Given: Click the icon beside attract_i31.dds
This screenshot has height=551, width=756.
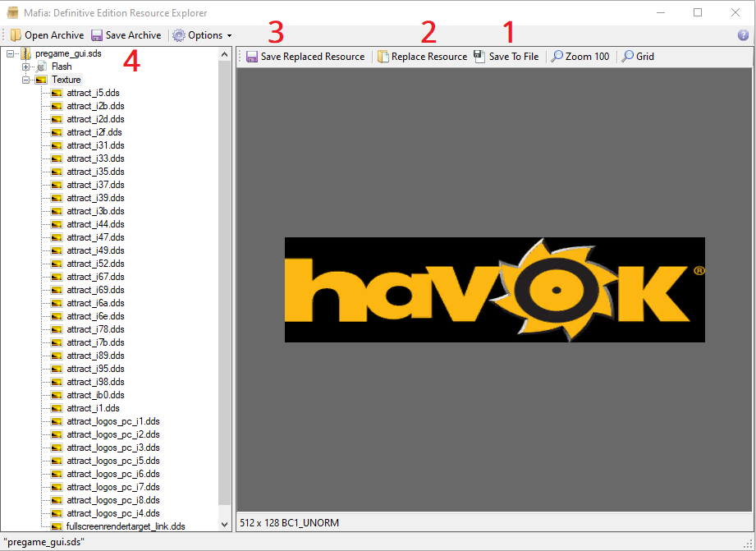Looking at the screenshot, I should tap(57, 145).
